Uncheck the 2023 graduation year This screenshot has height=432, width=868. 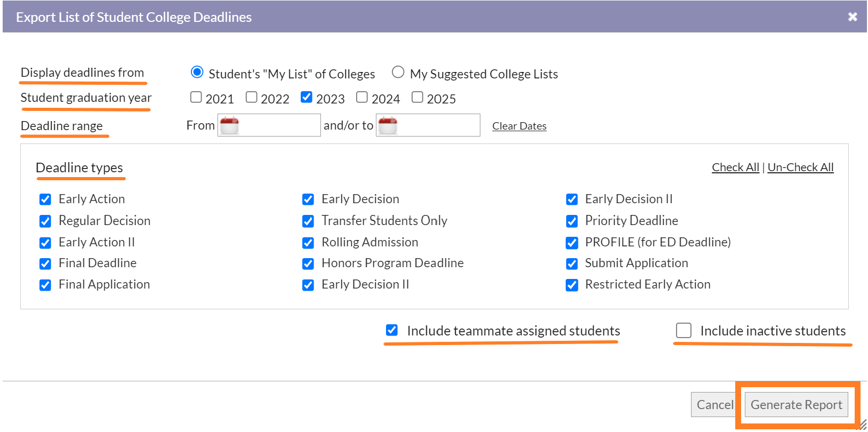306,97
